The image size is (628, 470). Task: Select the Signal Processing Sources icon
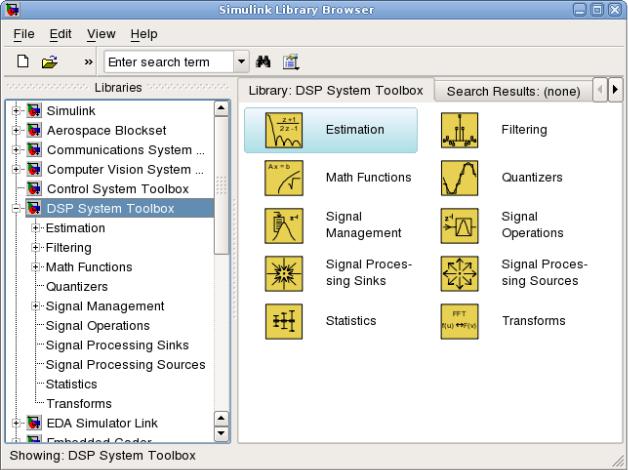pos(459,273)
